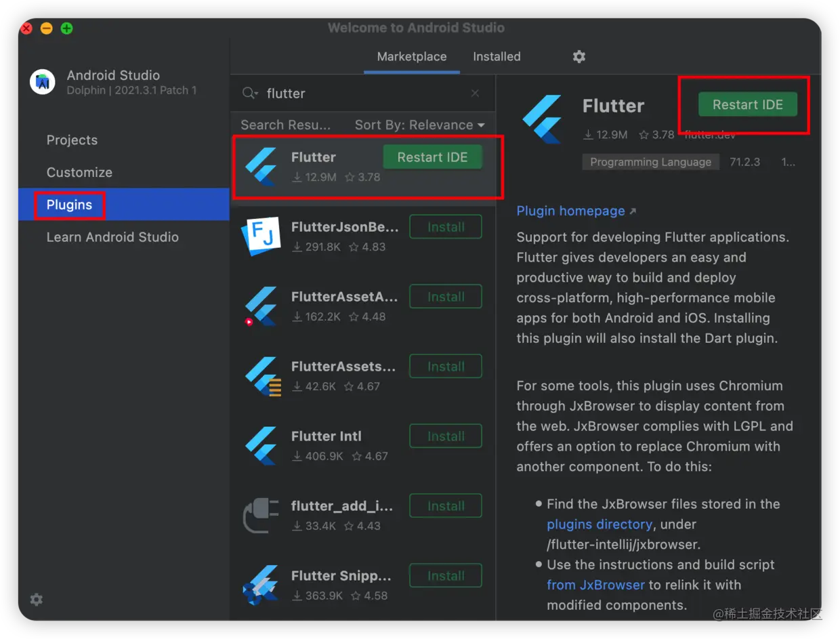Click the flutter_add_i plug icon
This screenshot has height=639, width=840.
pos(261,516)
